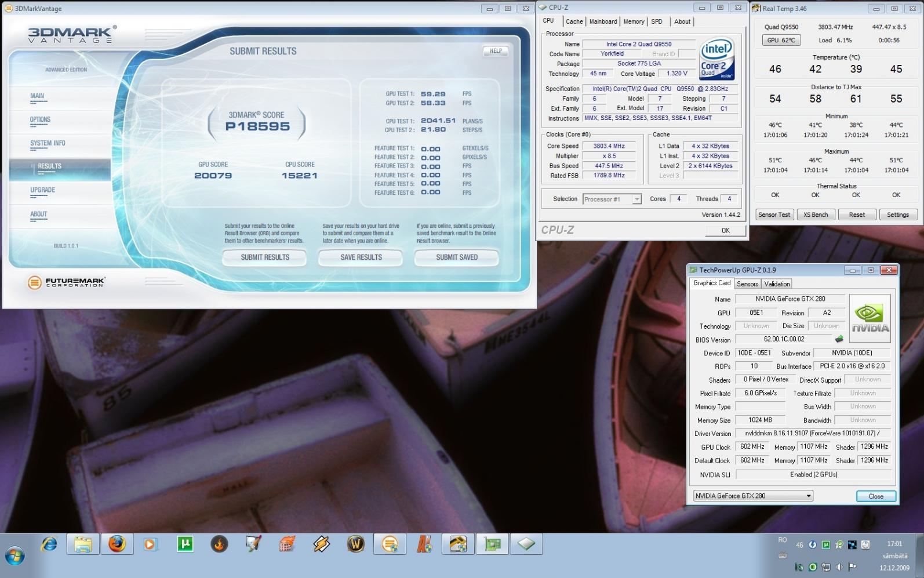Switch to the Cache tab in CPU-Z
This screenshot has height=578, width=924.
coord(574,21)
